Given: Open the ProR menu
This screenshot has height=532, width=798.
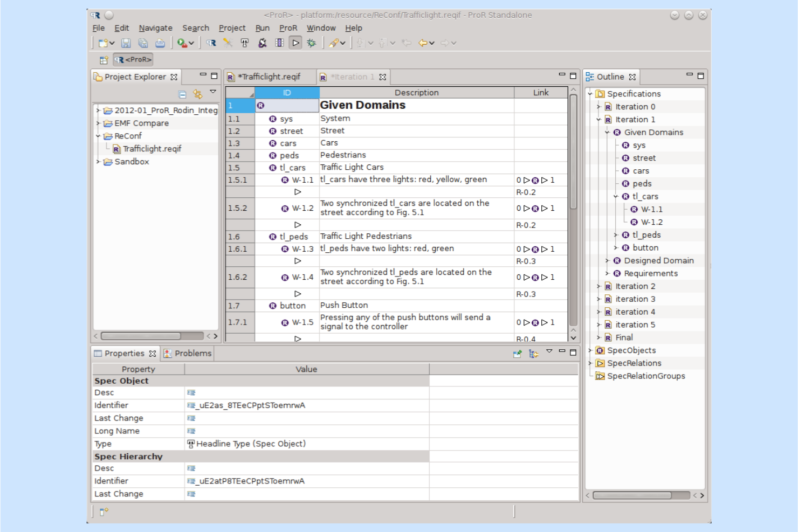Looking at the screenshot, I should point(288,28).
